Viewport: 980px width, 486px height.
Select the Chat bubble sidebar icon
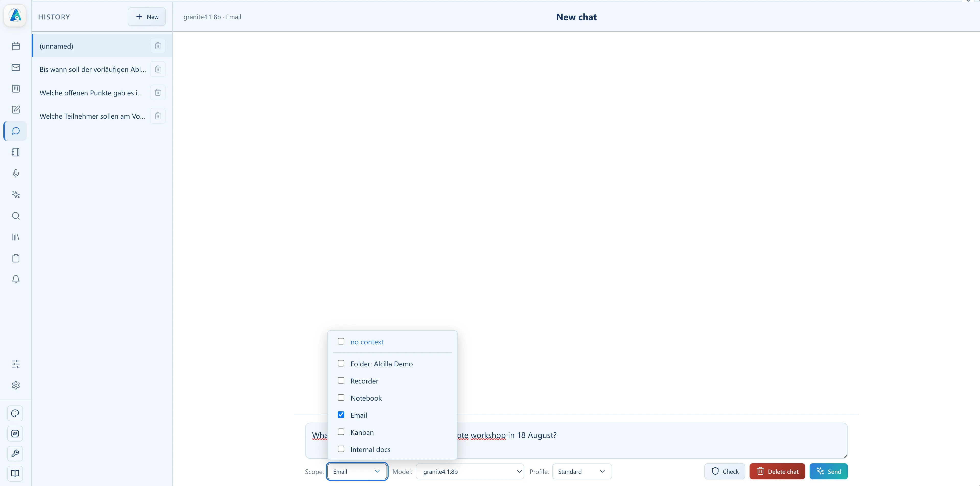click(x=16, y=131)
